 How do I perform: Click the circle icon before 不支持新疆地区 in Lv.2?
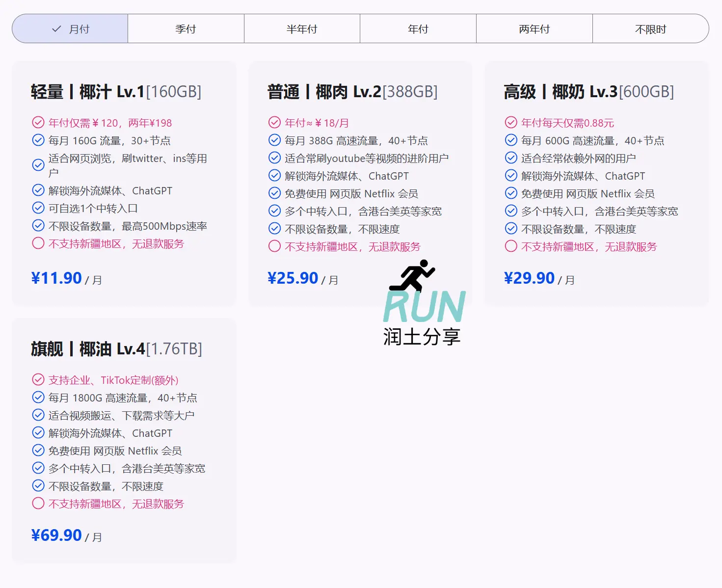(275, 246)
